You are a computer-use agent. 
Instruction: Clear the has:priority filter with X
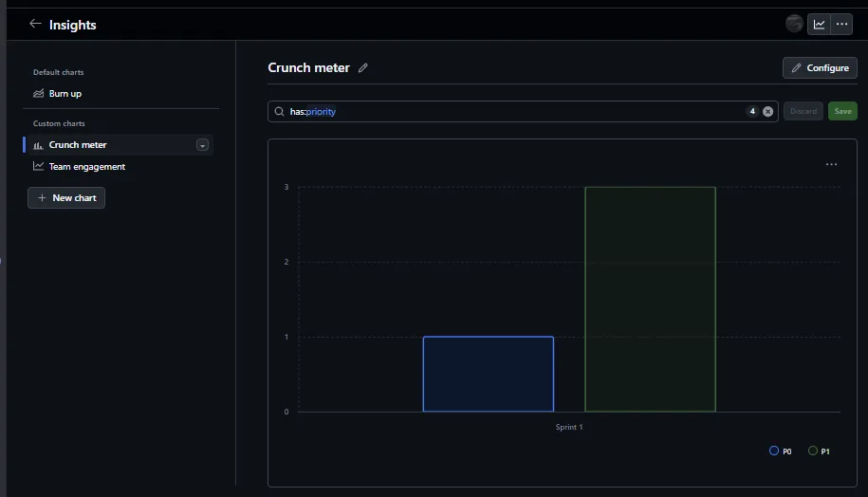[767, 112]
